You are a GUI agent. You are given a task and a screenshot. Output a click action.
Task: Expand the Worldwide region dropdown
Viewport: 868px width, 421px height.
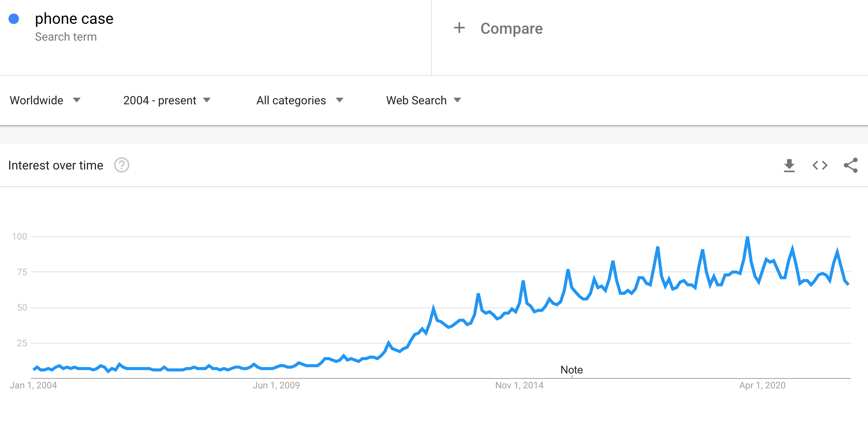[45, 100]
